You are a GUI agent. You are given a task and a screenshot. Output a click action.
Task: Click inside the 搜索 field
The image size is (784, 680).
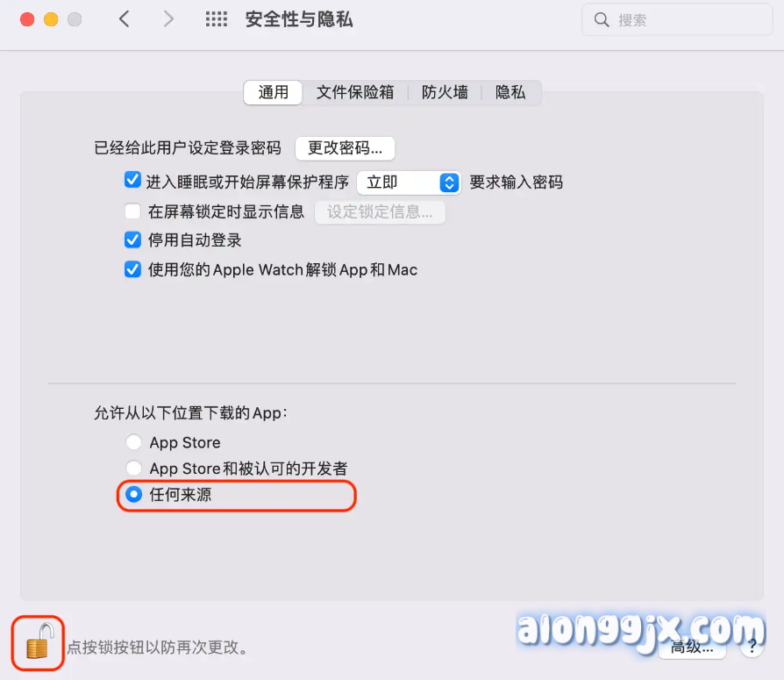click(678, 20)
